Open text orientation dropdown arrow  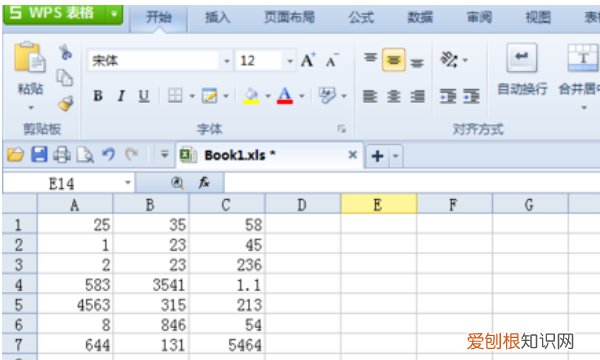pyautogui.click(x=465, y=60)
